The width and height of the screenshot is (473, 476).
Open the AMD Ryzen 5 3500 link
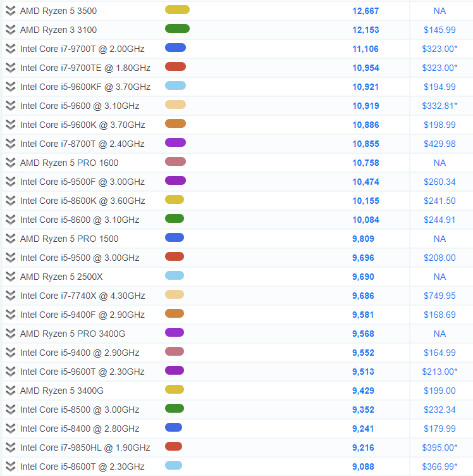[59, 11]
